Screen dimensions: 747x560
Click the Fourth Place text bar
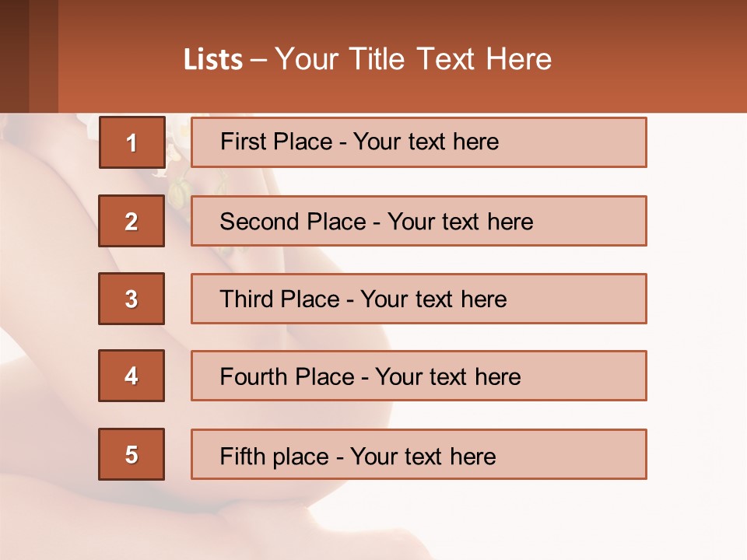[419, 376]
